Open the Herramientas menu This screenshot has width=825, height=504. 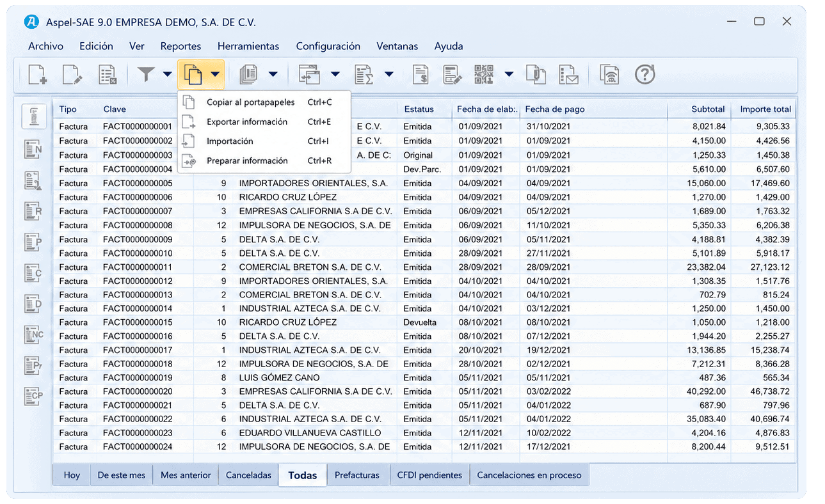248,46
